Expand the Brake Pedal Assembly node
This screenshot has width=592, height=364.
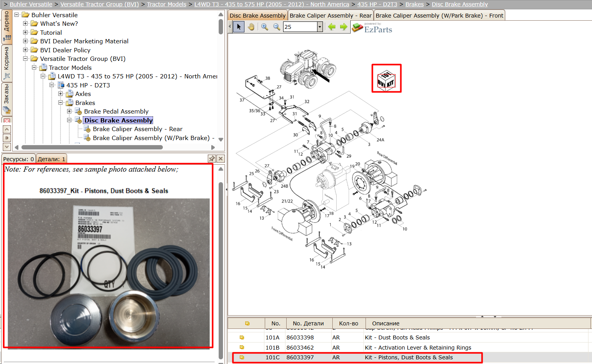[x=69, y=111]
